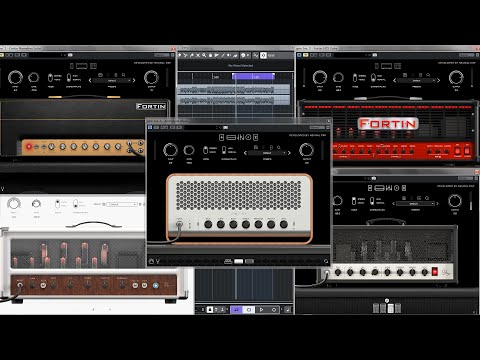Open cab grid icon in black Fortin amp window
480x360 pixels.
[93, 66]
